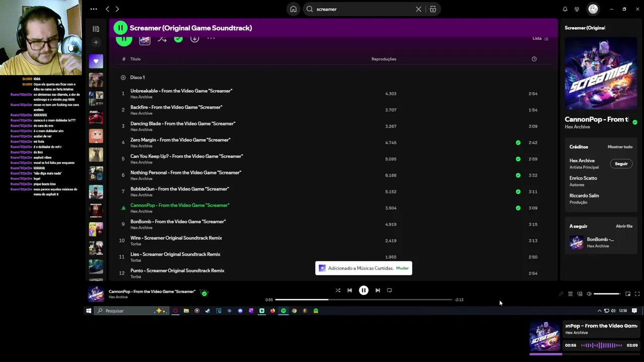
Task: Toggle album saved checkmark in header
Action: [x=178, y=39]
